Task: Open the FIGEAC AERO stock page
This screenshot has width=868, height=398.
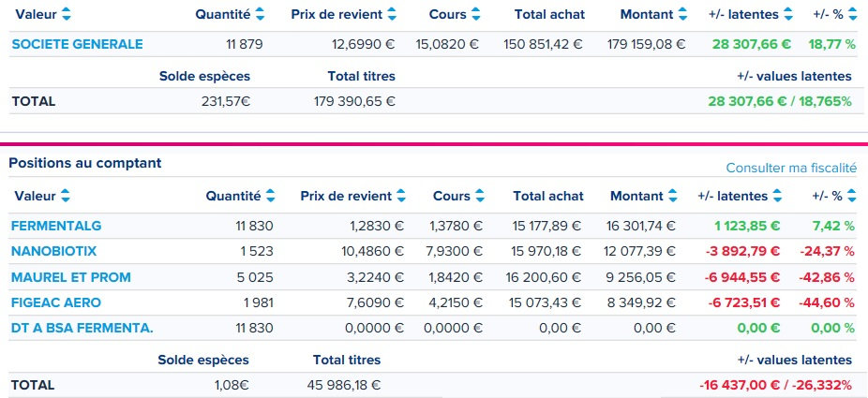Action: [x=56, y=302]
